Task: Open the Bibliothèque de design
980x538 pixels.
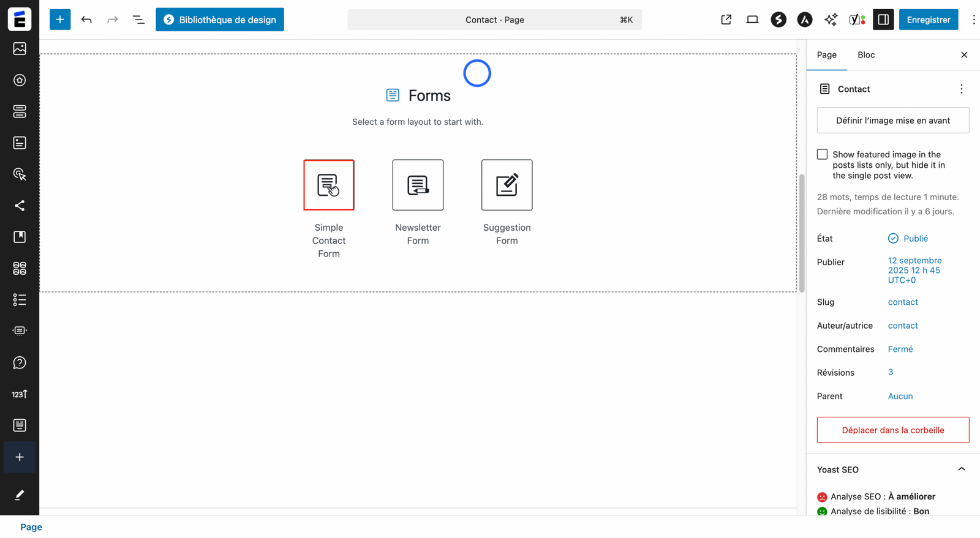Action: pyautogui.click(x=220, y=20)
